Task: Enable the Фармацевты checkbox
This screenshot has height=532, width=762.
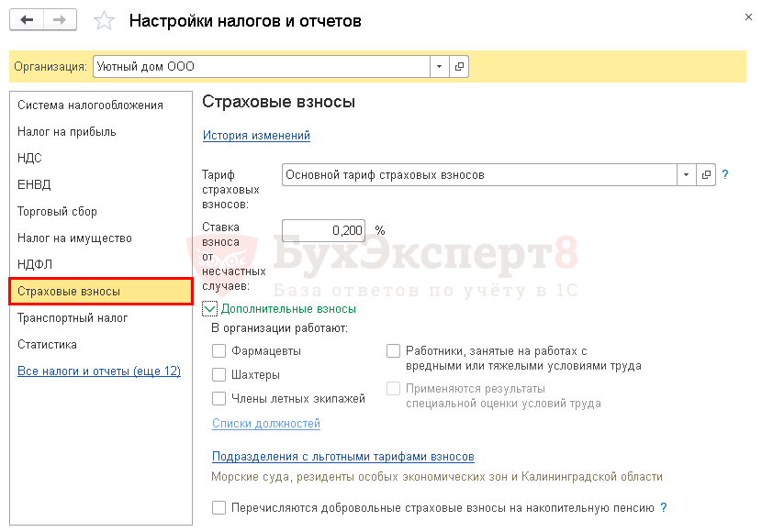Action: (219, 350)
